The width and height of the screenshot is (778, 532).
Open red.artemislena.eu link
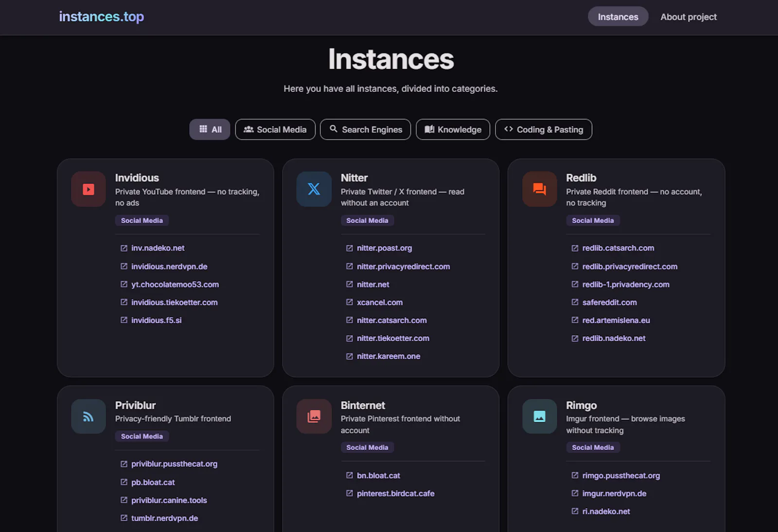tap(616, 320)
